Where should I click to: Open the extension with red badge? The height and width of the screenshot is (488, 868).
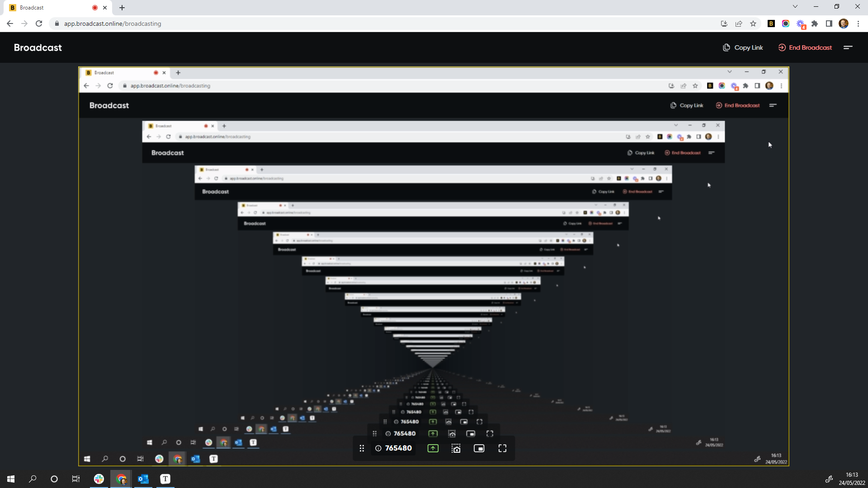click(801, 24)
